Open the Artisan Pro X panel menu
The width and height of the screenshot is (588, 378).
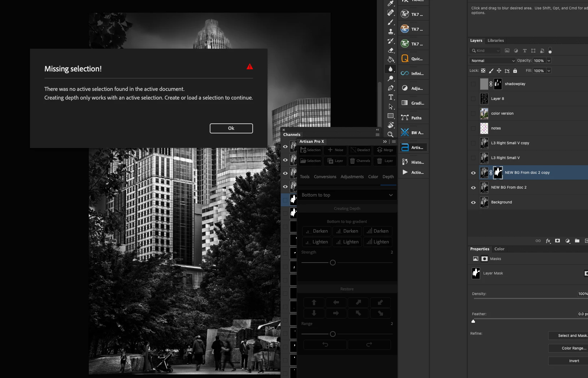pyautogui.click(x=394, y=142)
